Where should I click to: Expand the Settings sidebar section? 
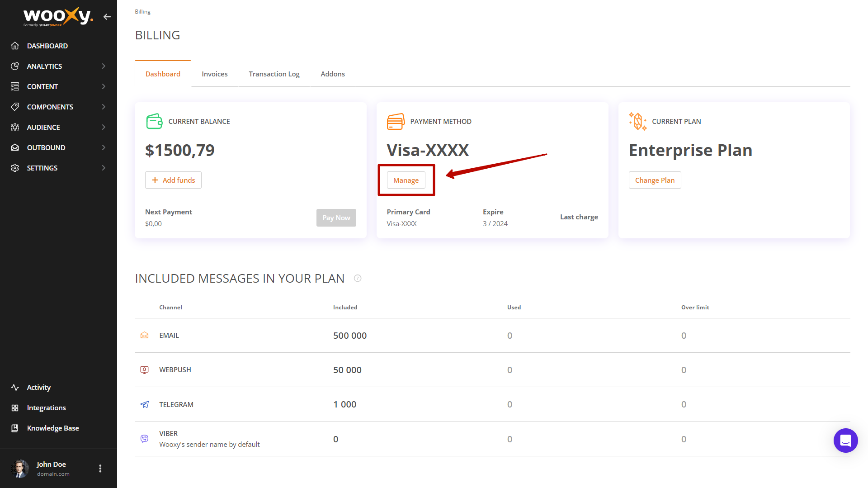point(104,168)
